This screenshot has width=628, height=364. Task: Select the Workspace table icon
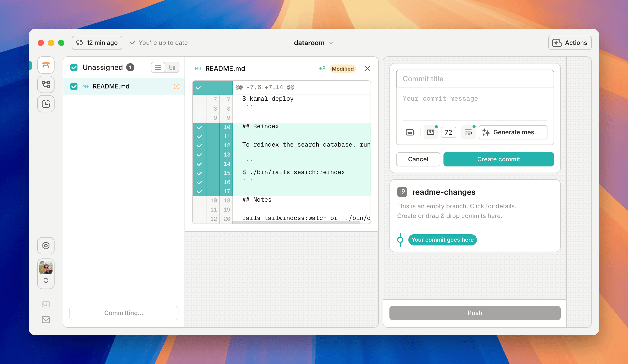tap(46, 65)
